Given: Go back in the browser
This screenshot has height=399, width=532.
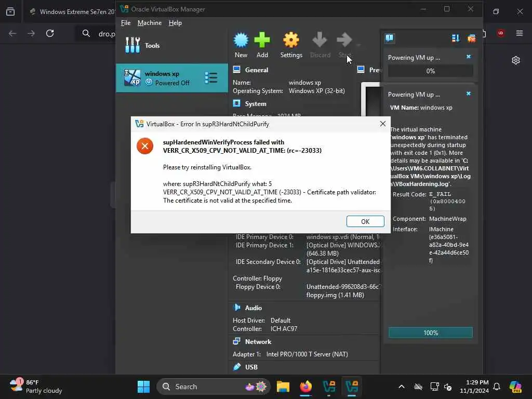Looking at the screenshot, I should (12, 33).
